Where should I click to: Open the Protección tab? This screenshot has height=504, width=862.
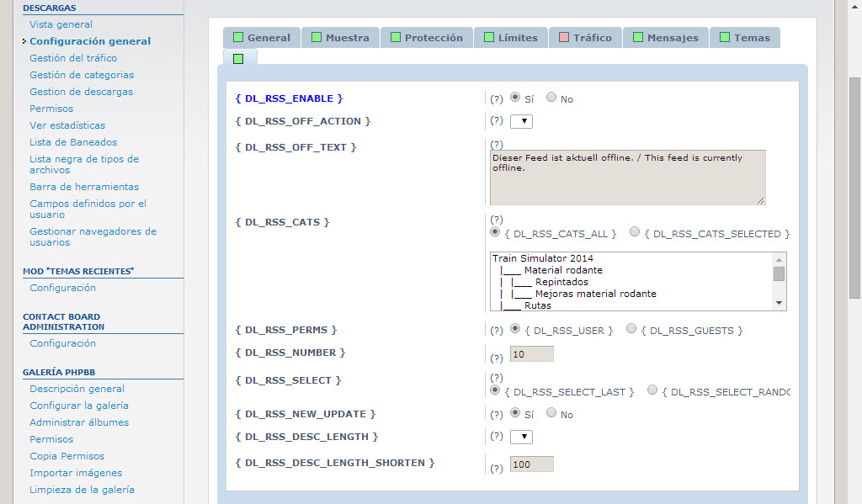(x=426, y=38)
